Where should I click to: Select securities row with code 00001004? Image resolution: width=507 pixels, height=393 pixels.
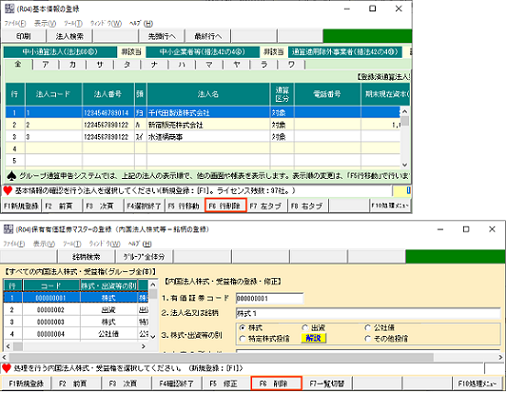[x=76, y=334]
